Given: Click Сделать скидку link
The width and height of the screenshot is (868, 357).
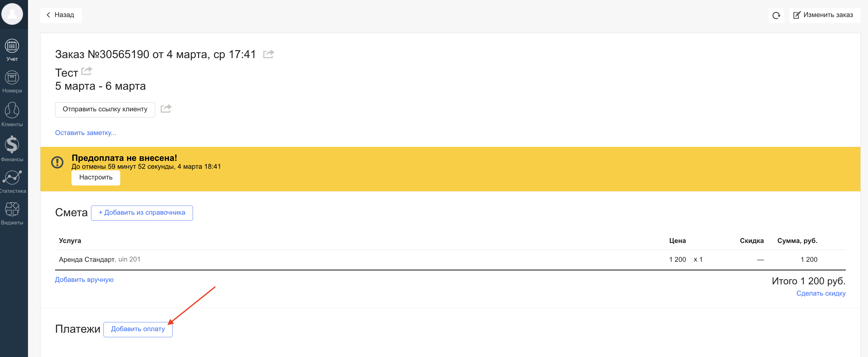Looking at the screenshot, I should (x=821, y=293).
